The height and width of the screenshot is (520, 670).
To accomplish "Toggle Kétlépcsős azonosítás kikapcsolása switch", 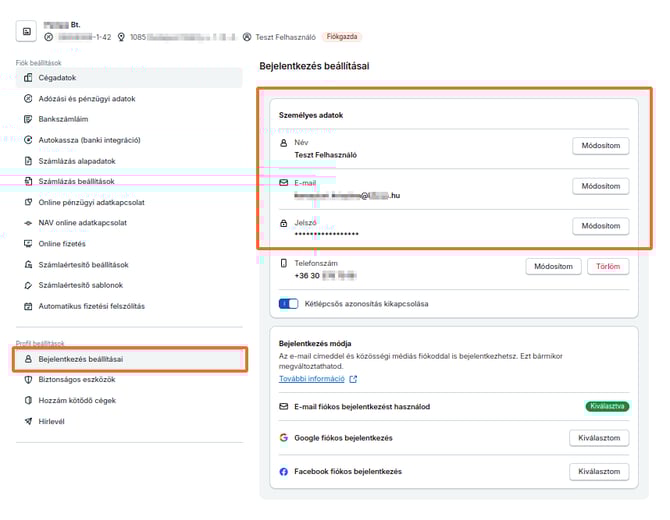I will coord(289,303).
